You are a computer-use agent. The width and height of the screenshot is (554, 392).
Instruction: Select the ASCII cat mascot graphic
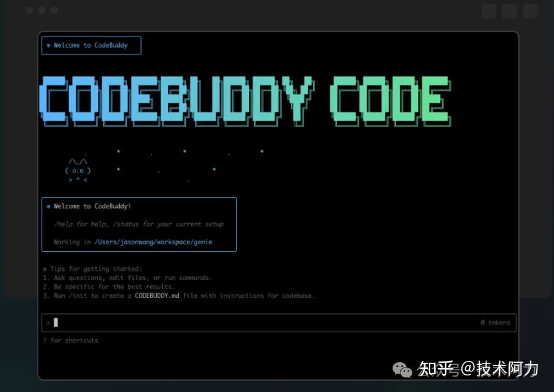77,169
